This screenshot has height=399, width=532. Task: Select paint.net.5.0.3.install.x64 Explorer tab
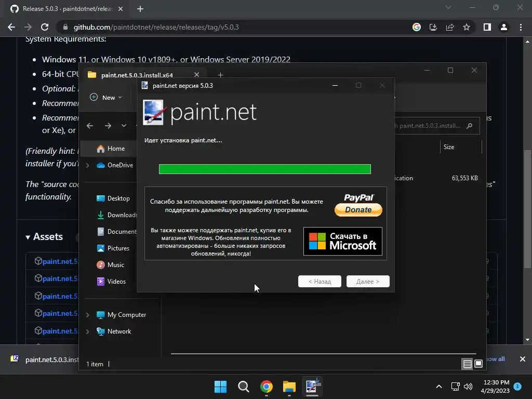[137, 75]
